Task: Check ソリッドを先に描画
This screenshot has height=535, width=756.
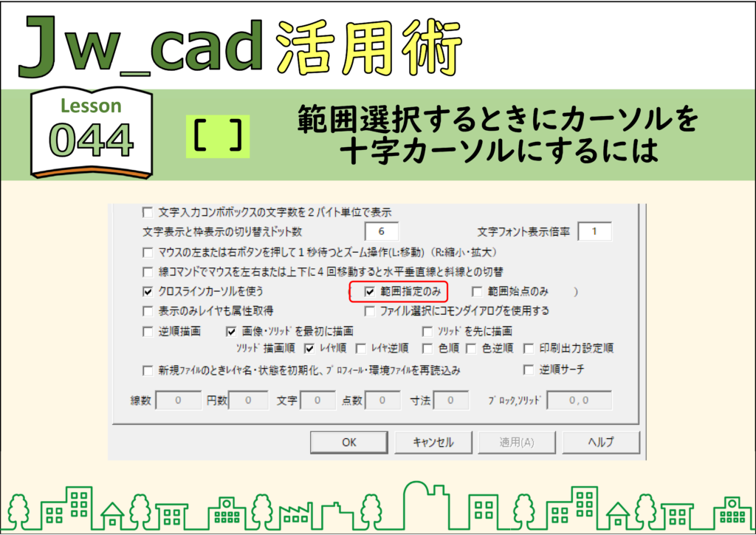Action: (427, 332)
